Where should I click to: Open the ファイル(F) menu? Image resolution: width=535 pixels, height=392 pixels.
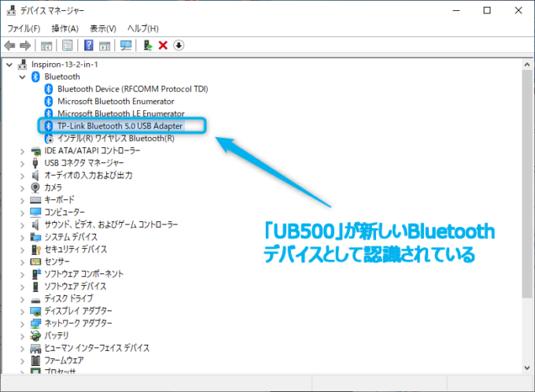[24, 28]
